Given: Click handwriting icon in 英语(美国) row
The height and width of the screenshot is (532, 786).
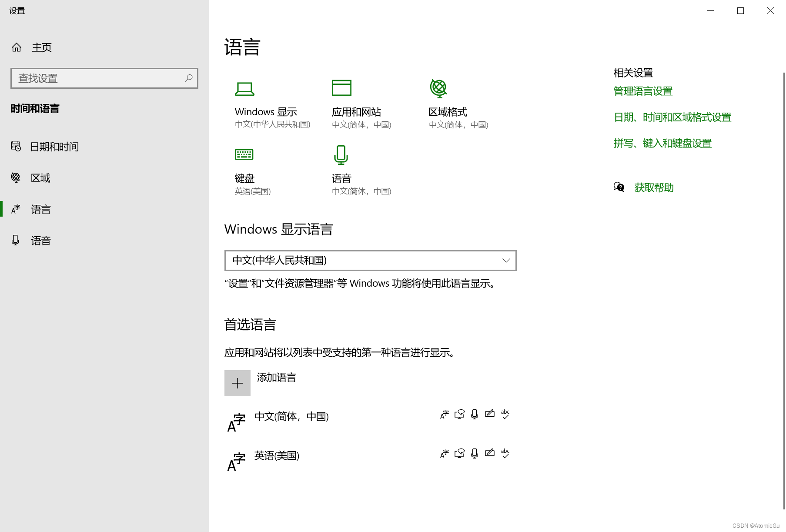Looking at the screenshot, I should 490,453.
